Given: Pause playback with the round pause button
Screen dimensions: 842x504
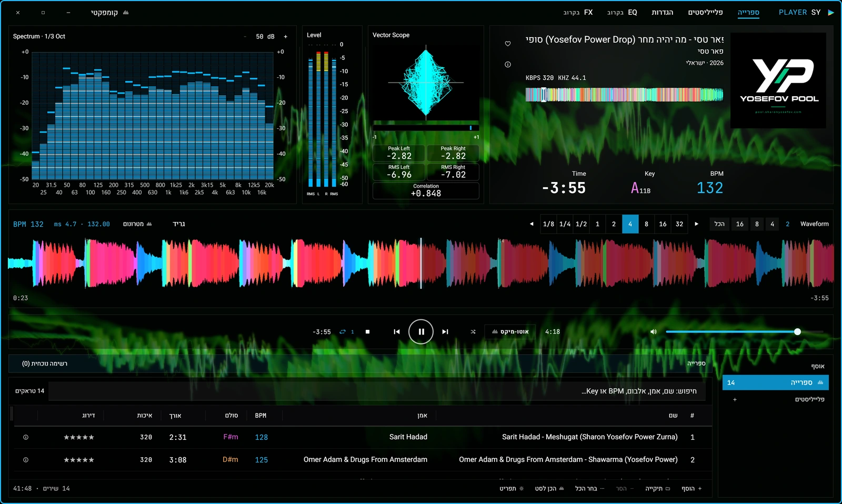Looking at the screenshot, I should 421,331.
